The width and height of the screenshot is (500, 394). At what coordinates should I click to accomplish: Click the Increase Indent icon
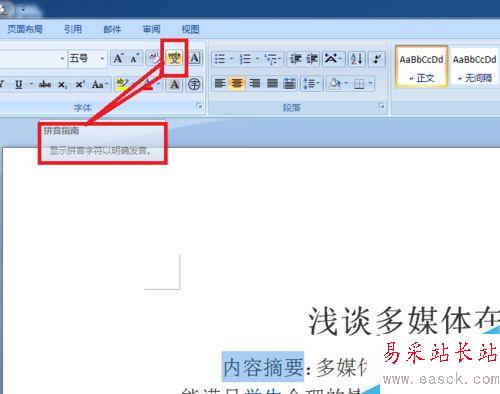tap(312, 59)
